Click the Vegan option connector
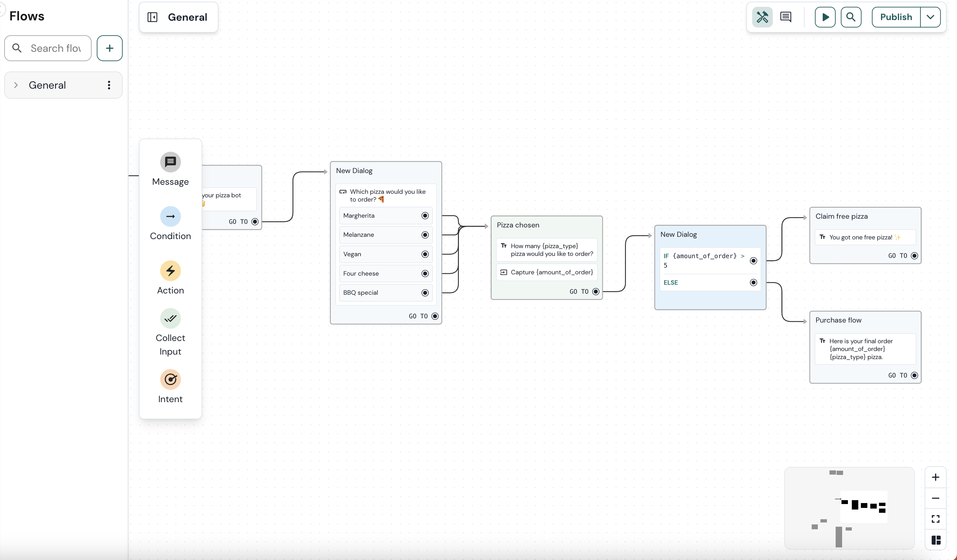Viewport: 957px width, 560px height. click(x=425, y=254)
